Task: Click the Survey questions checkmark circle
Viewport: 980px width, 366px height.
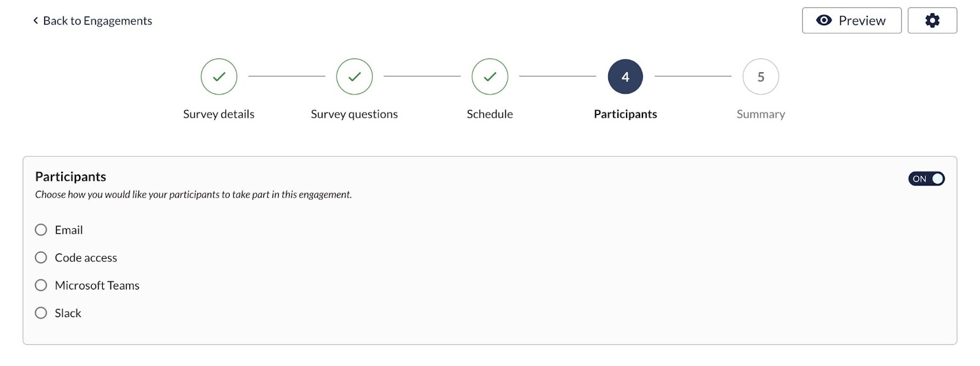Action: pyautogui.click(x=354, y=77)
